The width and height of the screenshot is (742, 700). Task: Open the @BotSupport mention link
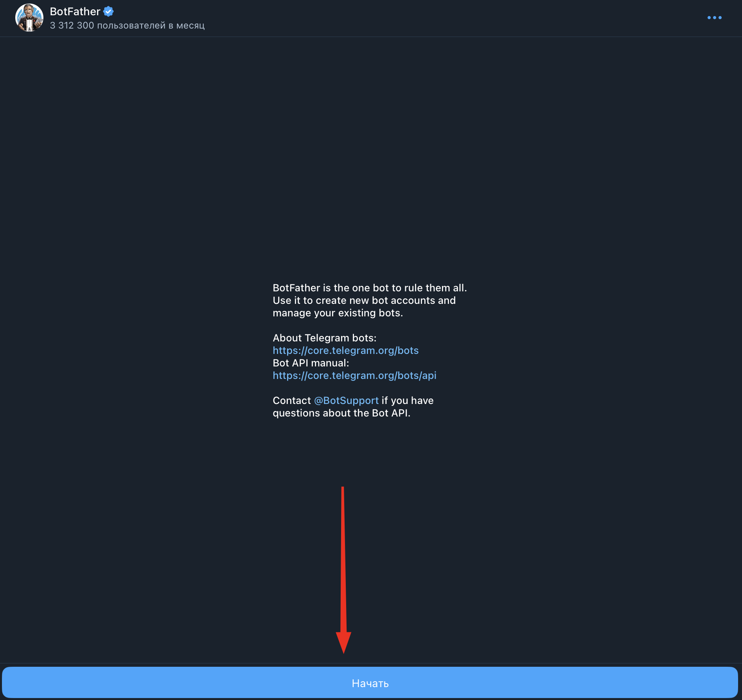[x=346, y=400]
